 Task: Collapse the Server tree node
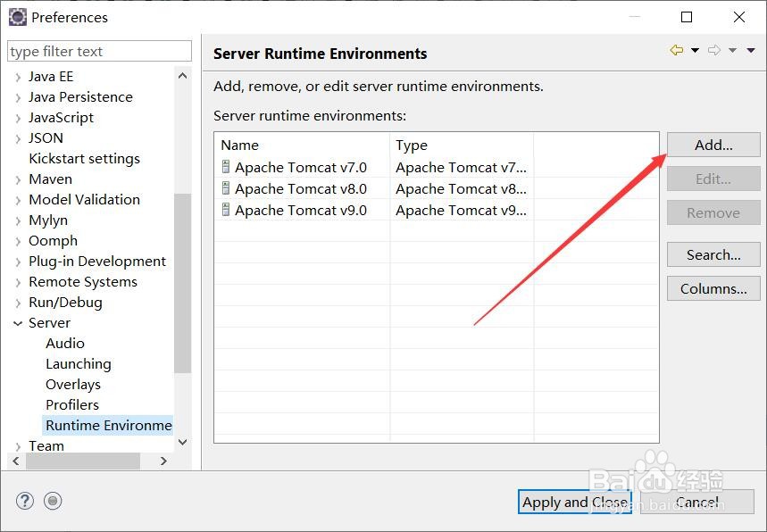18,323
